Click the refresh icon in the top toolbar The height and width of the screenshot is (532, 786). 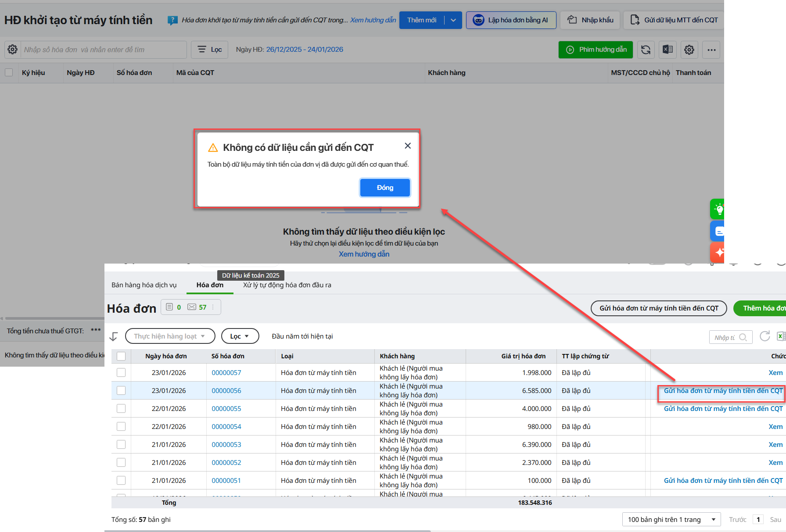point(646,50)
